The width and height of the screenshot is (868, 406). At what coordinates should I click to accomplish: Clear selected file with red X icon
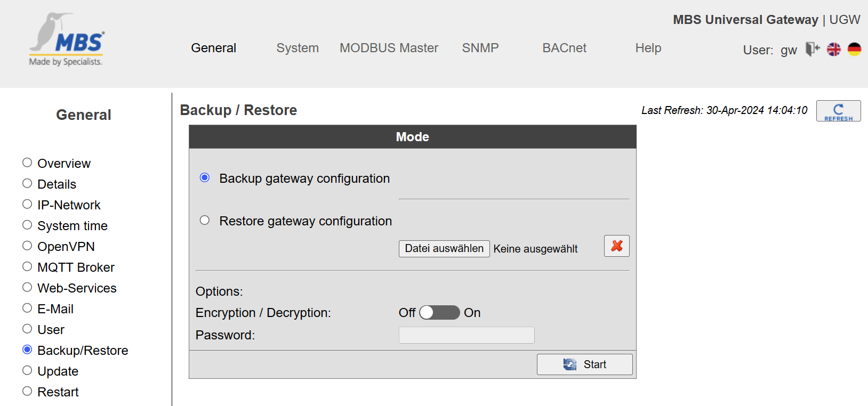click(x=617, y=246)
